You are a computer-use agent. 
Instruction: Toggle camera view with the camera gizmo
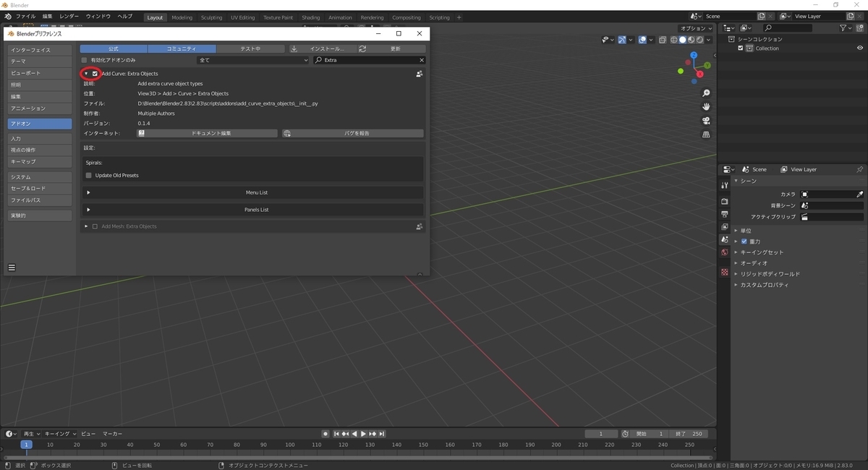[x=706, y=121]
